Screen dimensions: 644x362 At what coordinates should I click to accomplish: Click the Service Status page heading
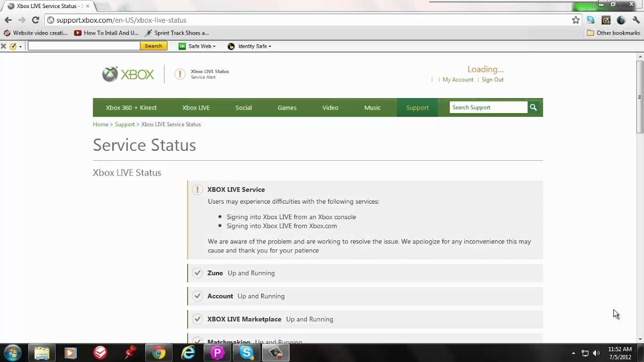point(144,145)
